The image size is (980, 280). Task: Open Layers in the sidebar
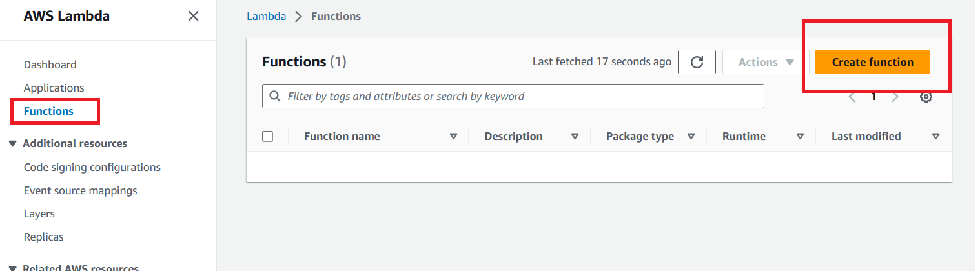pyautogui.click(x=39, y=214)
